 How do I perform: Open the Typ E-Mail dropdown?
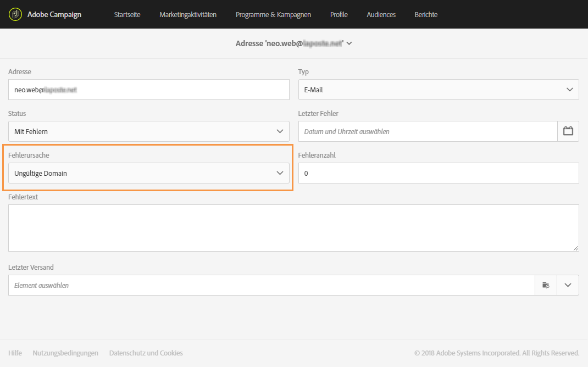coord(438,90)
